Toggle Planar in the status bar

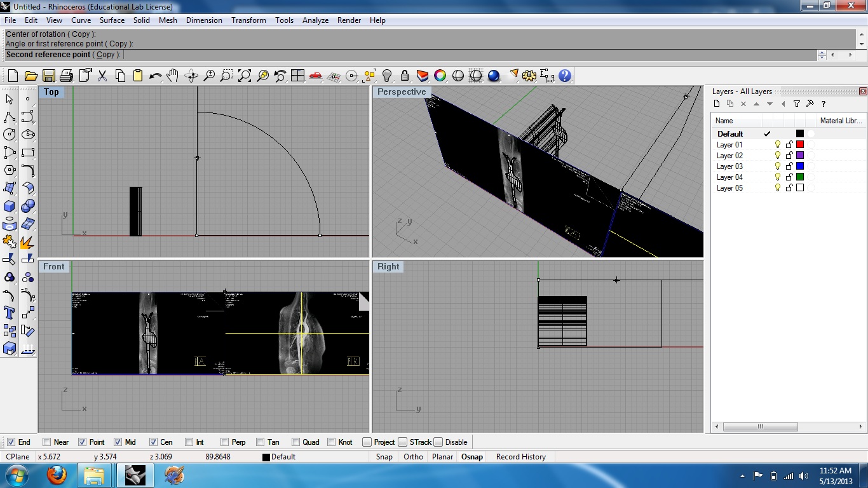tap(442, 457)
